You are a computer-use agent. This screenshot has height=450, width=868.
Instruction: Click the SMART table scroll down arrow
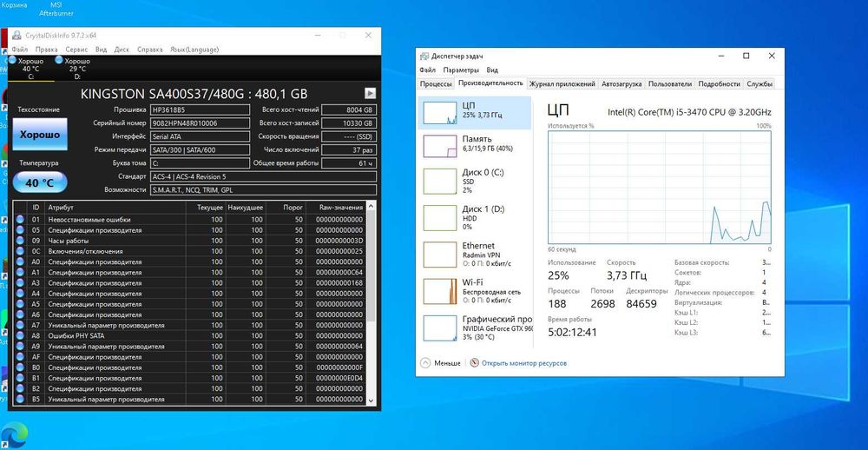click(x=371, y=400)
